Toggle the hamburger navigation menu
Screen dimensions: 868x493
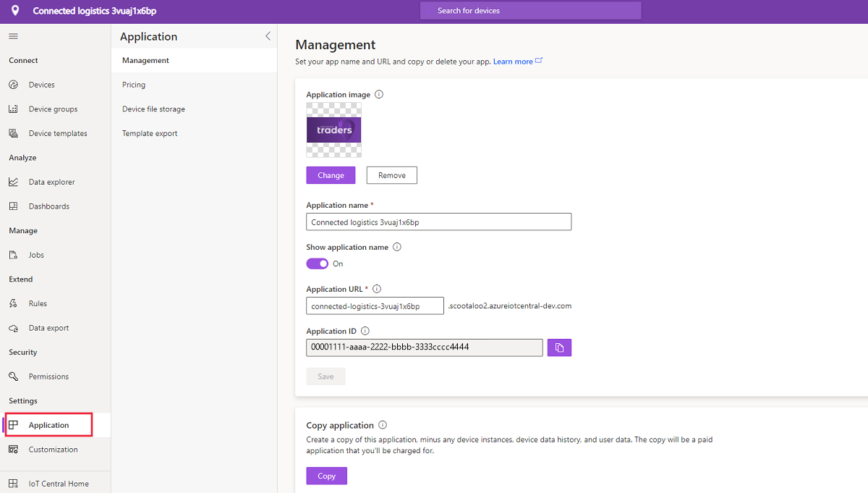pos(13,36)
